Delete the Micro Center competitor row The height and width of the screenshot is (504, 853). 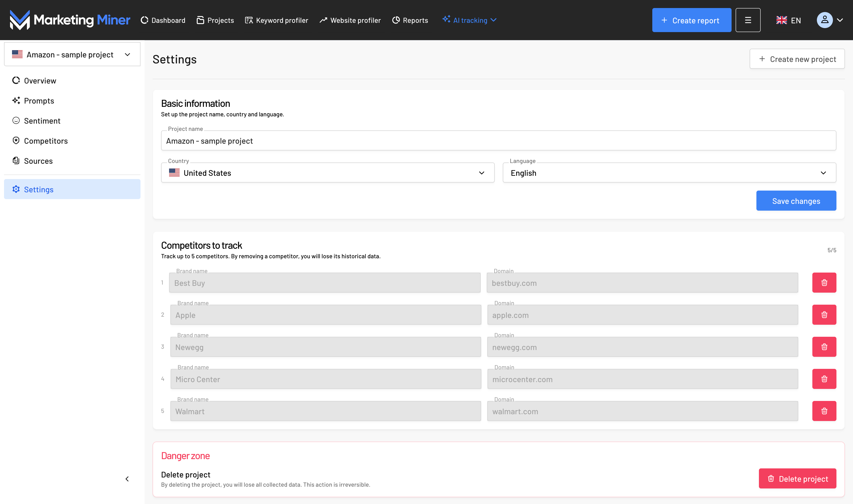point(824,379)
